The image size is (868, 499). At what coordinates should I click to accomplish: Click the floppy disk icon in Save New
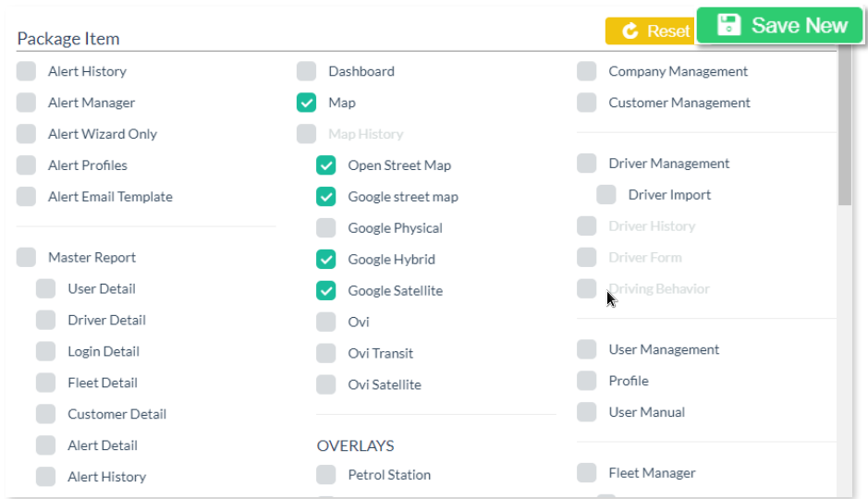[729, 26]
